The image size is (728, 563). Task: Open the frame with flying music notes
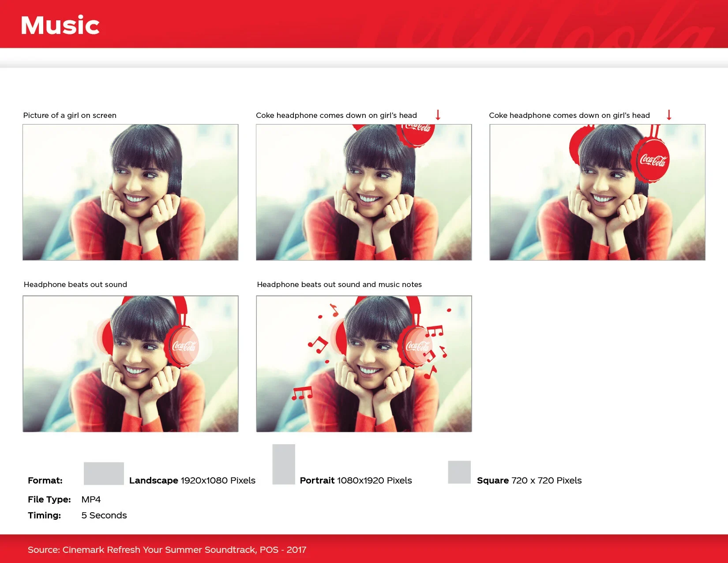(364, 364)
